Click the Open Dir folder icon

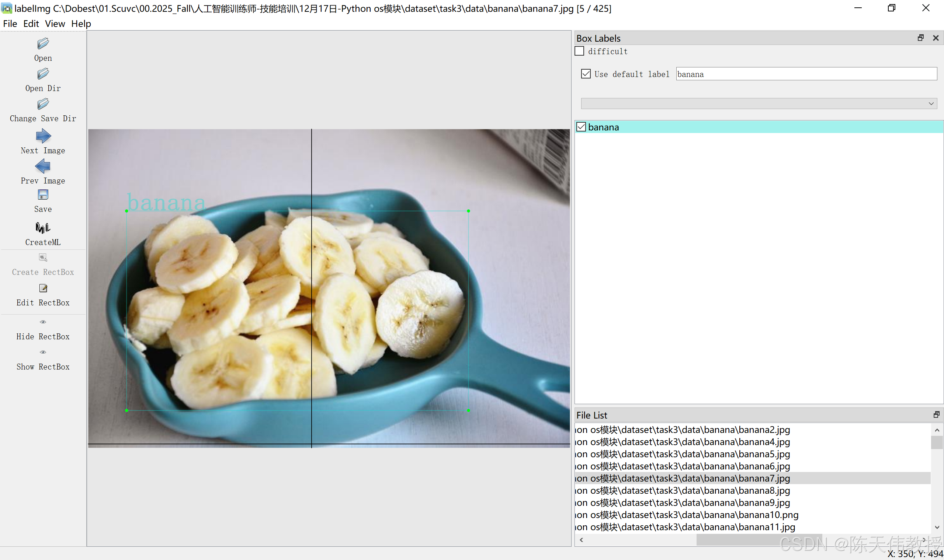click(x=43, y=74)
